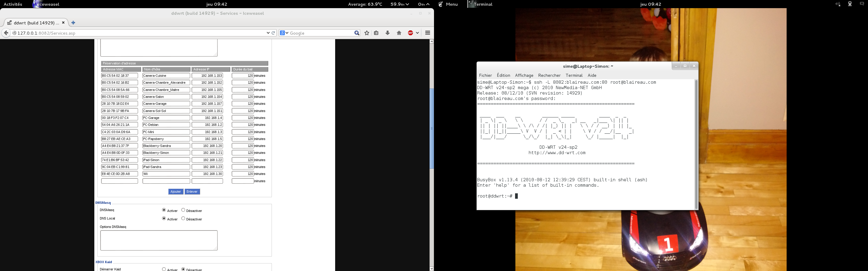
Task: Bookmark this page with the star icon
Action: 366,33
